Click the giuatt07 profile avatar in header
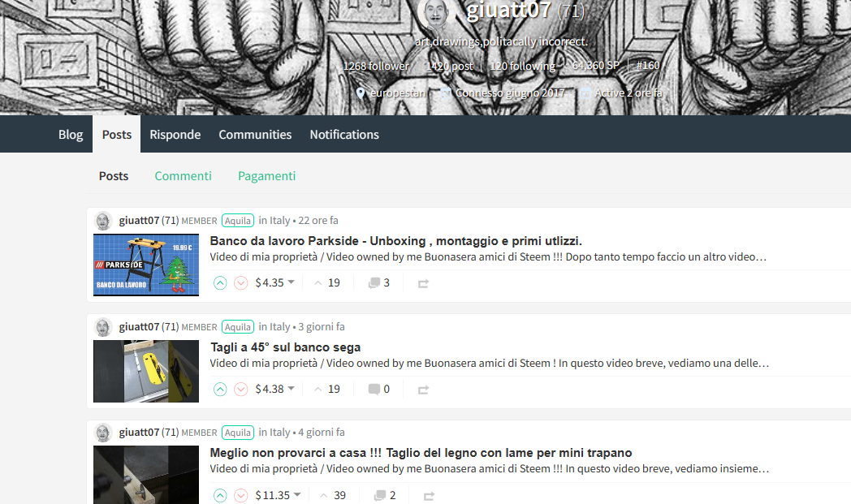 (x=436, y=12)
